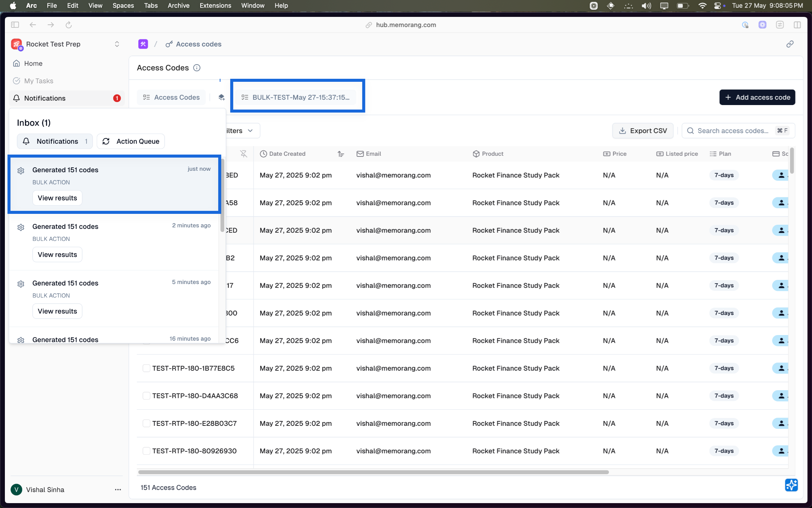Click the info icon beside Access Codes
The height and width of the screenshot is (508, 812).
pos(196,68)
